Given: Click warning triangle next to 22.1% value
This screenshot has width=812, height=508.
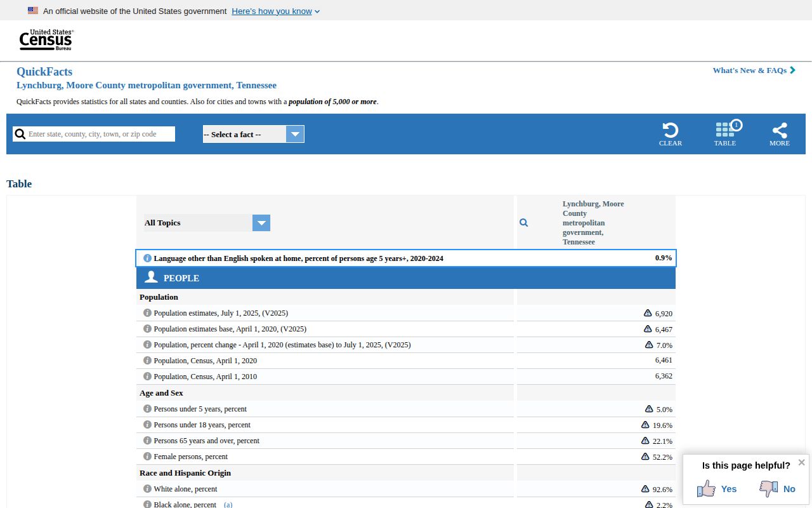Looking at the screenshot, I should [x=645, y=441].
